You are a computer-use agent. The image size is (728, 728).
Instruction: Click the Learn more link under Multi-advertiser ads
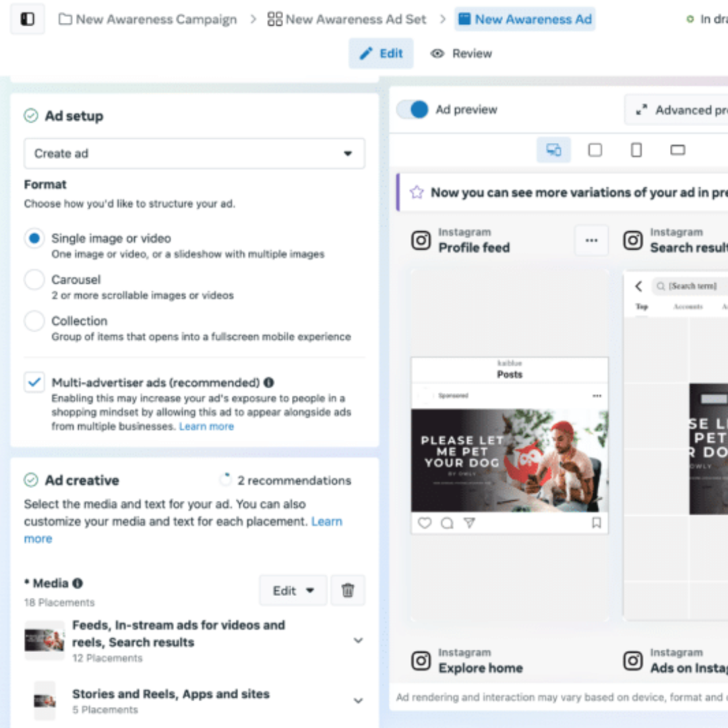click(x=206, y=427)
